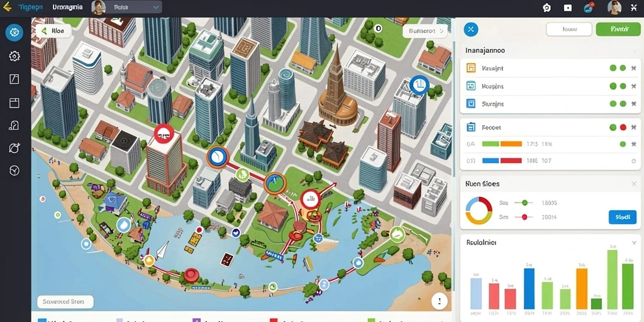Image resolution: width=644 pixels, height=322 pixels.
Task: Click the green arrow marker on the east shore
Action: 396,235
